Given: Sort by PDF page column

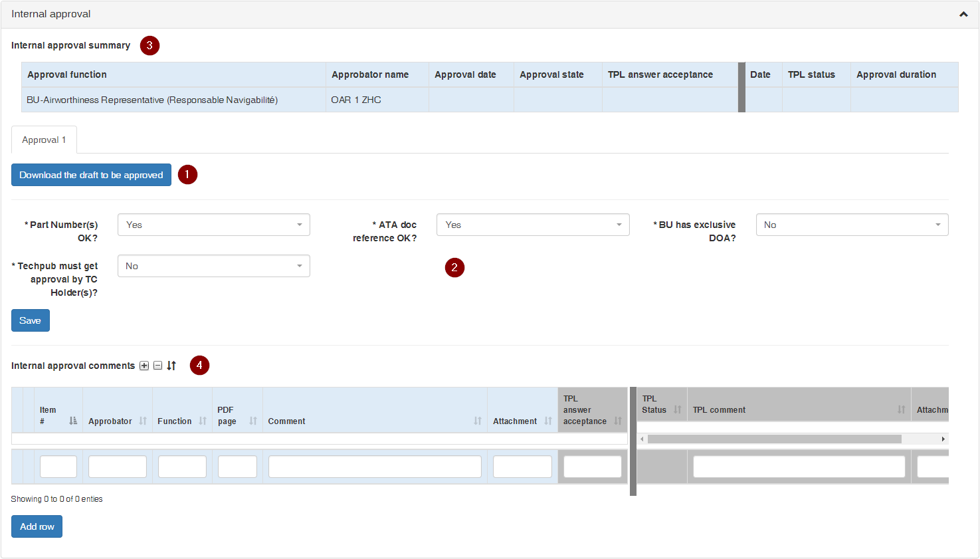Looking at the screenshot, I should 253,421.
